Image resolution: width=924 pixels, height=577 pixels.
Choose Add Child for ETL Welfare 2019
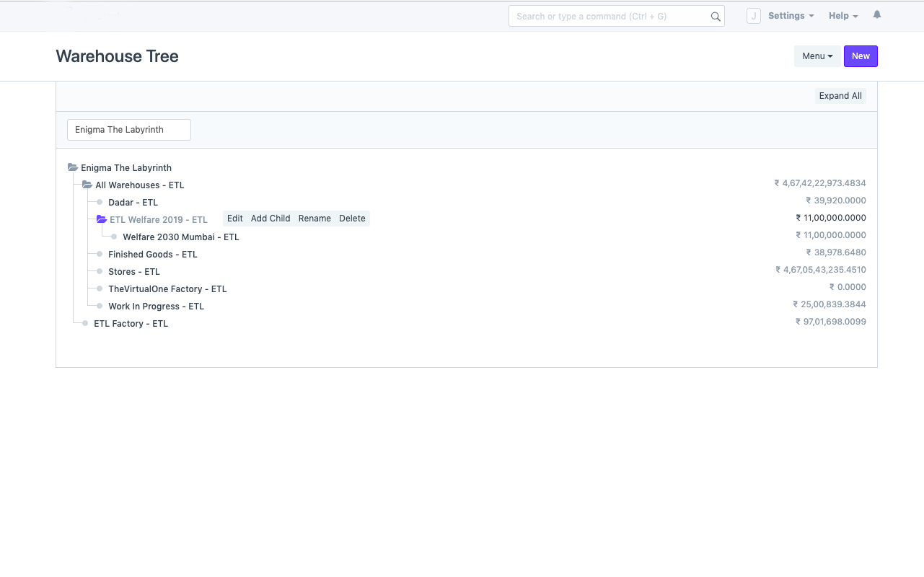pyautogui.click(x=270, y=219)
